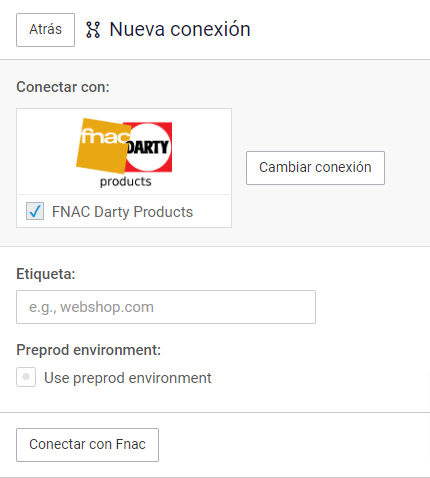Image resolution: width=430 pixels, height=478 pixels.
Task: Enable the Use preprod environment checkbox
Action: click(26, 377)
